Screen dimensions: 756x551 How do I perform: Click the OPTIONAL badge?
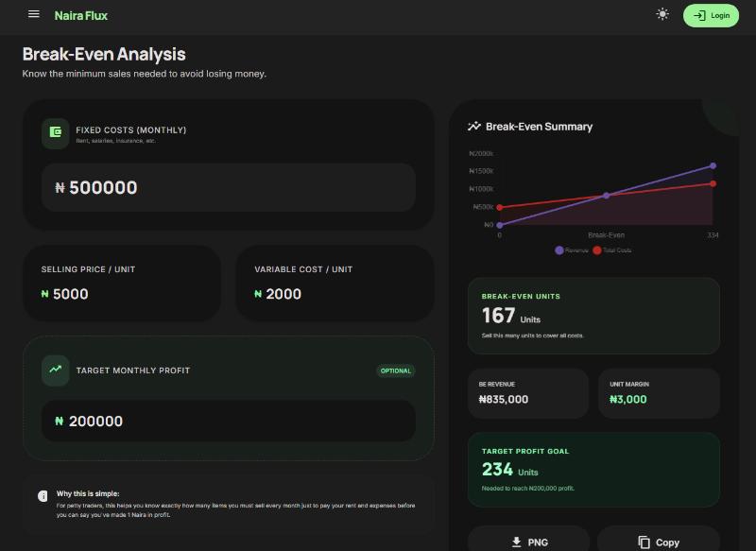point(395,370)
